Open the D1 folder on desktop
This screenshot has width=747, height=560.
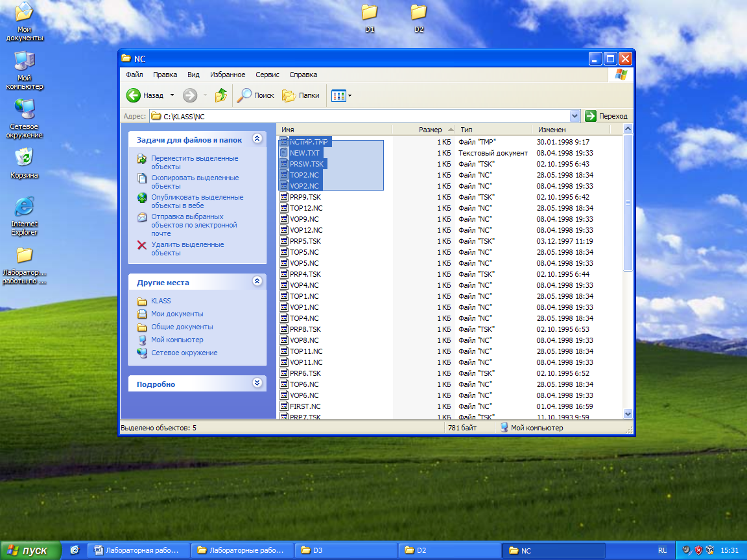tap(370, 18)
